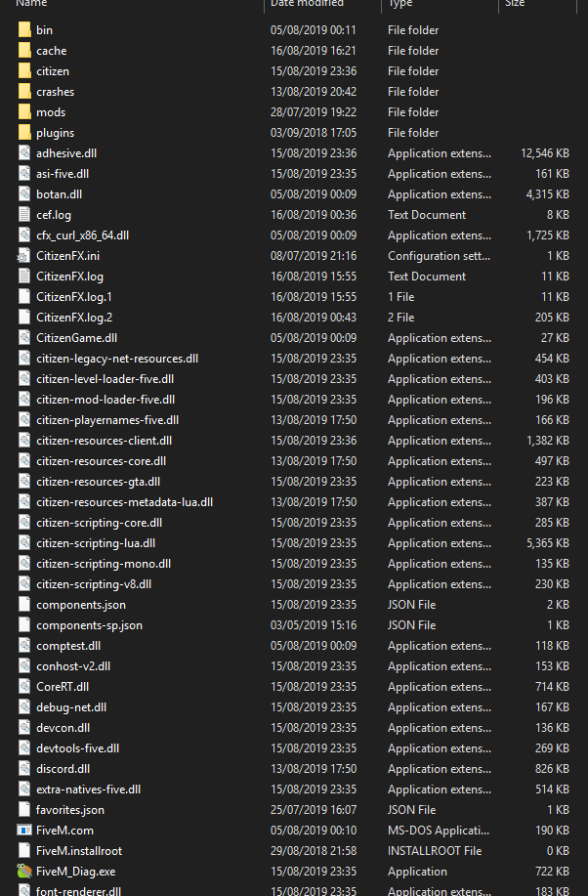Select file name CitizenFX.log.2
The image size is (588, 896).
click(74, 318)
